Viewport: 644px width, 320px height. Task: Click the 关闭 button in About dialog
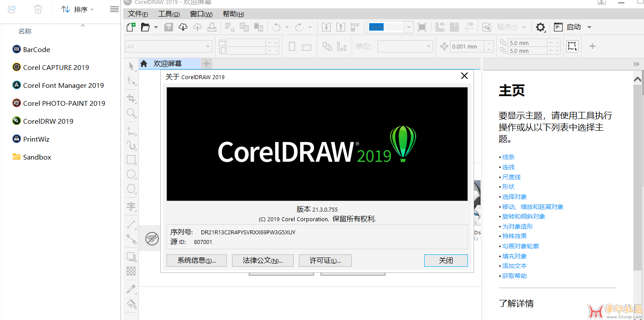[x=446, y=261]
